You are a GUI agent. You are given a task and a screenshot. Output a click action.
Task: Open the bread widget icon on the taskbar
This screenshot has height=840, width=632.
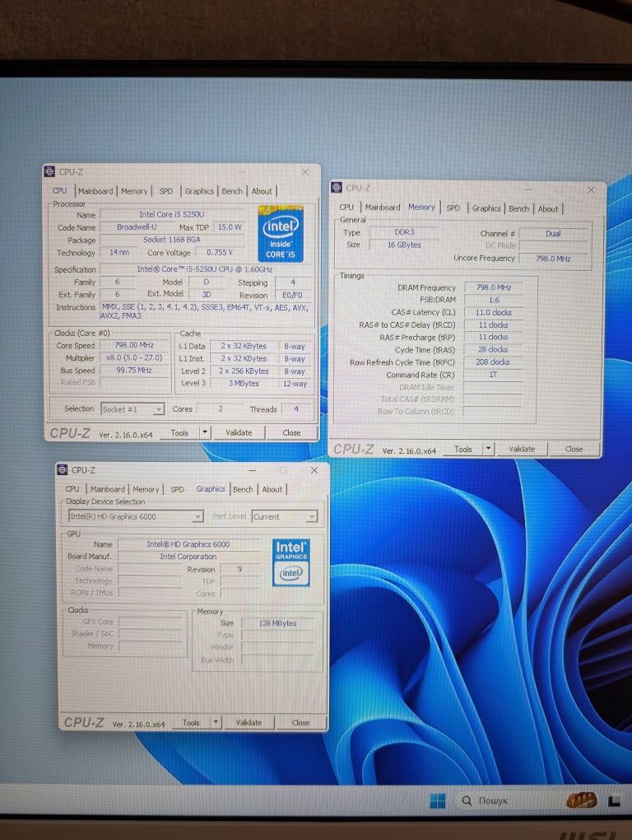582,800
